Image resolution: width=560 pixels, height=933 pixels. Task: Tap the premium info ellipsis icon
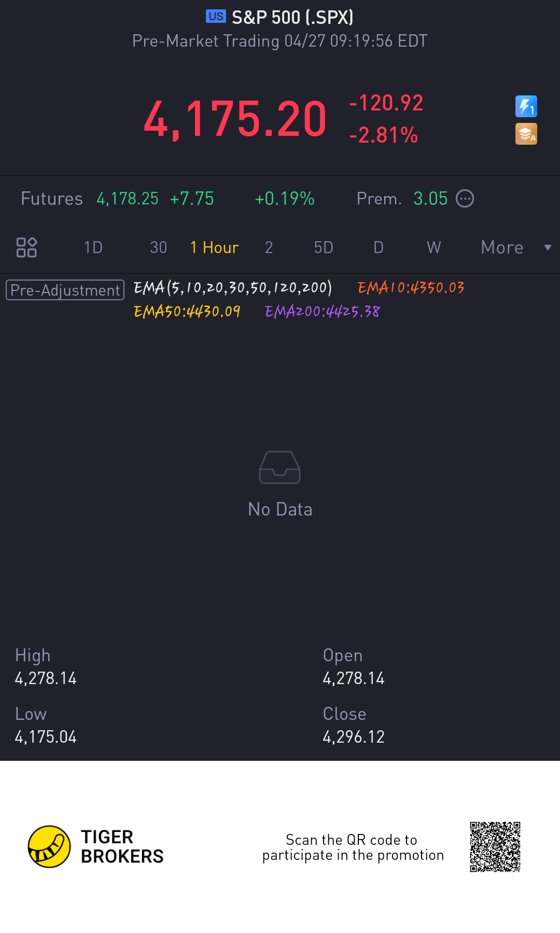(x=465, y=199)
